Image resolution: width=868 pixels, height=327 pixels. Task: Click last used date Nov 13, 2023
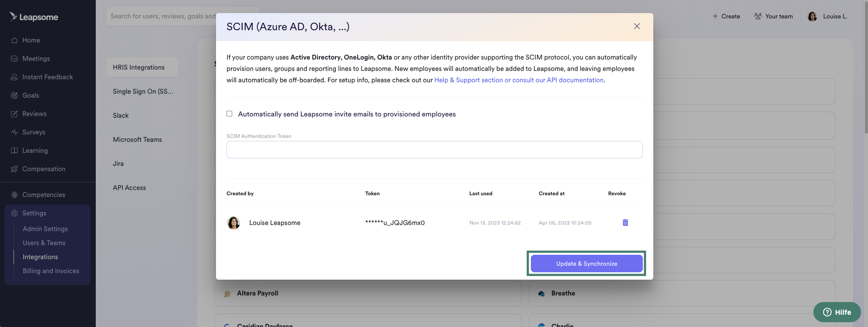(x=495, y=223)
